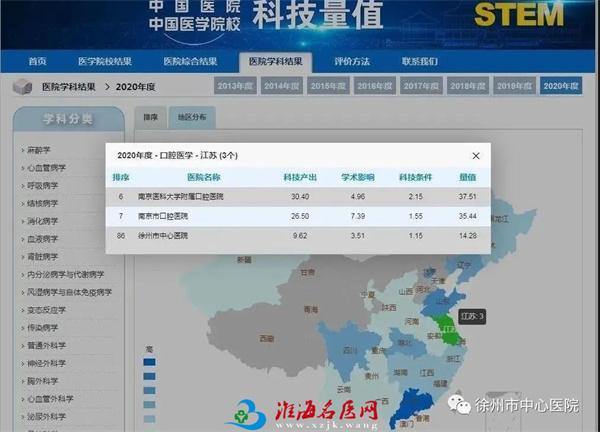Click the third legend color swatch

point(149,391)
